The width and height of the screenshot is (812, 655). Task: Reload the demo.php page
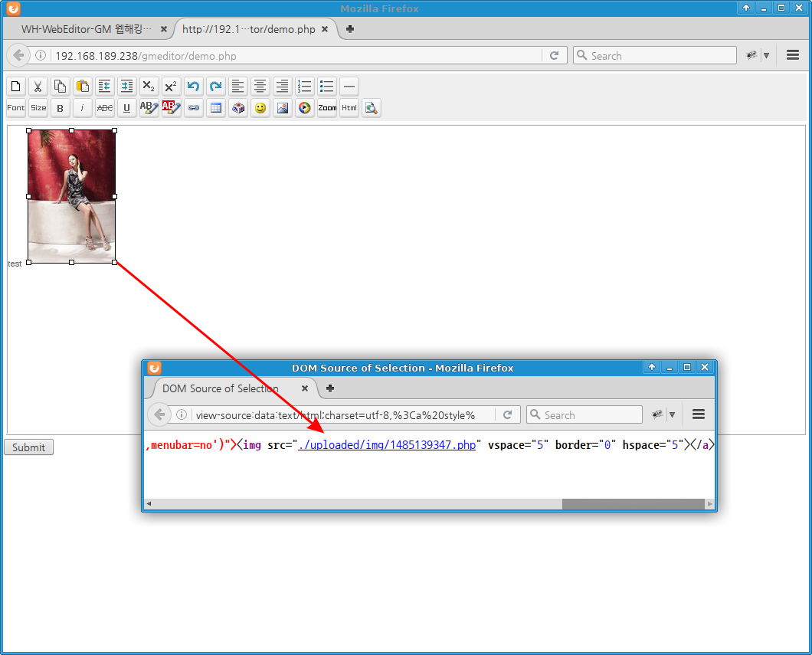[554, 55]
